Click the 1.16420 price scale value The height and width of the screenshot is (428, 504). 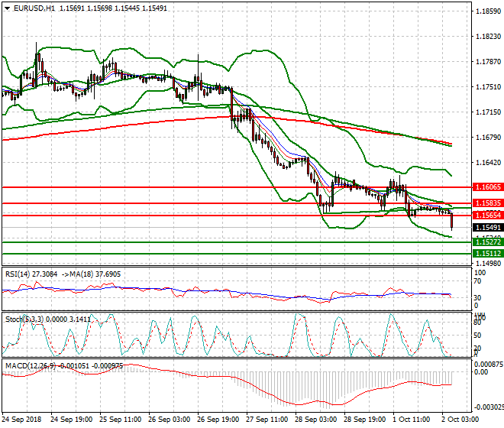tap(488, 163)
